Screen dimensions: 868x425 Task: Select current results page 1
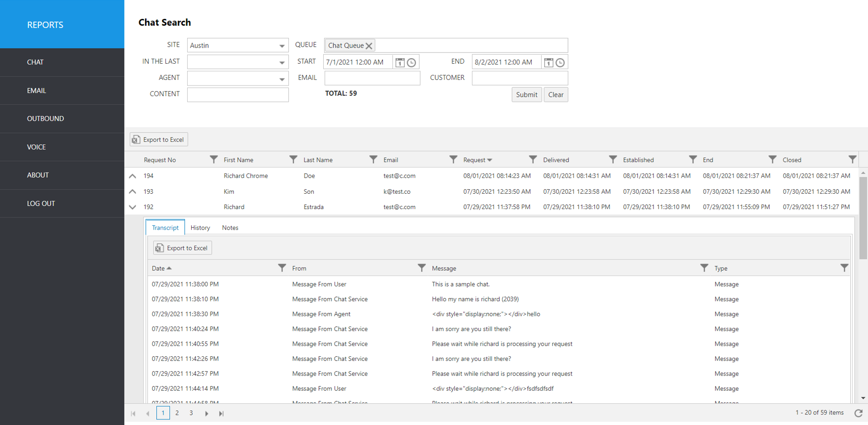click(x=163, y=413)
